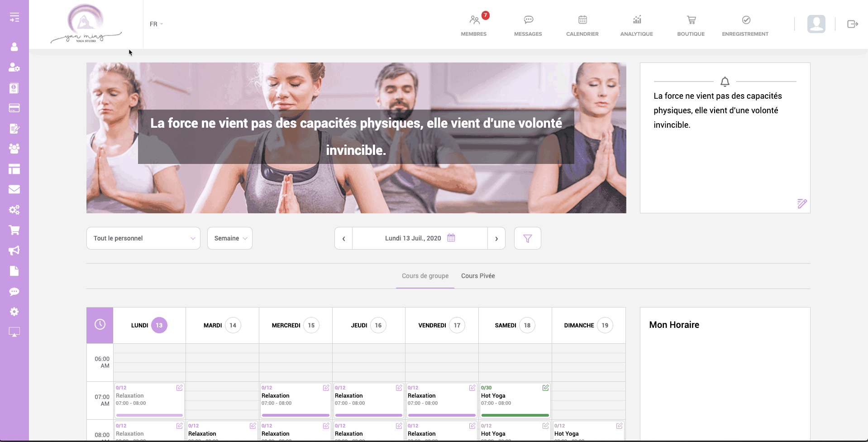Edit the notification quote with pencil icon

tap(801, 203)
